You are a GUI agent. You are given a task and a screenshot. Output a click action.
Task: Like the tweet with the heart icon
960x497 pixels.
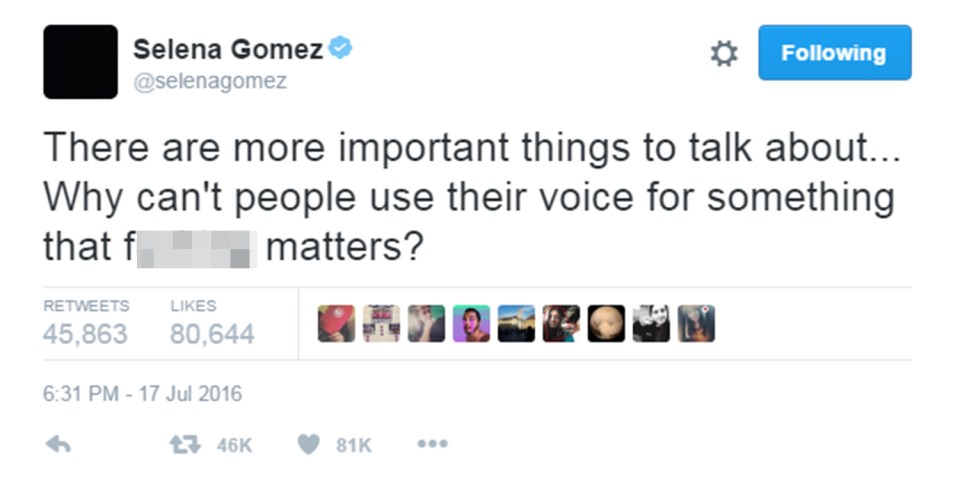coord(308,444)
